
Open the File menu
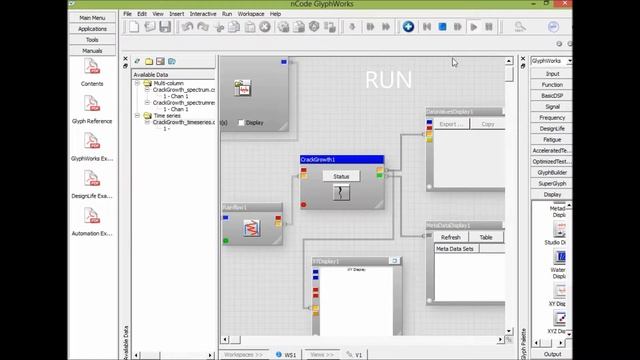127,14
